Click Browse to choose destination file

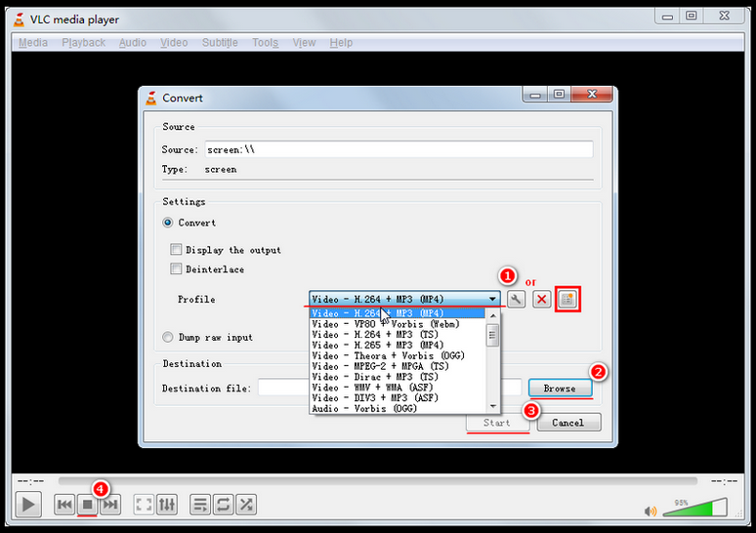tap(560, 389)
